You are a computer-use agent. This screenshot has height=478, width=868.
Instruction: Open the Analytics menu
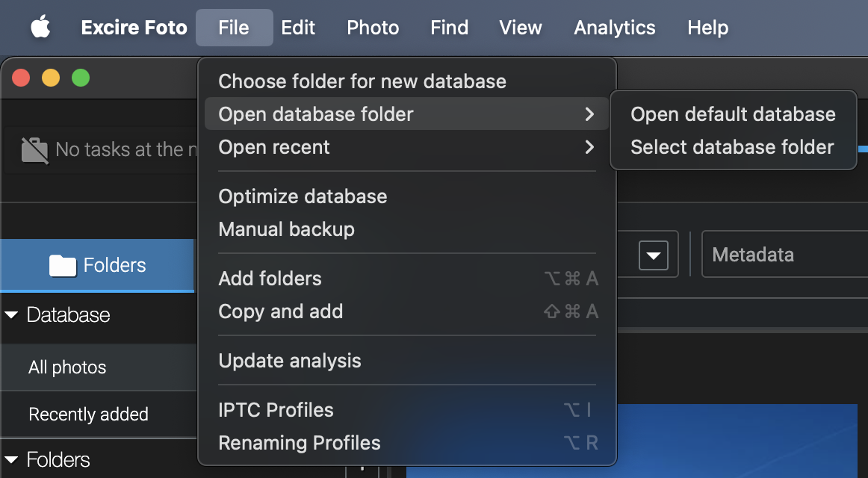coord(615,28)
